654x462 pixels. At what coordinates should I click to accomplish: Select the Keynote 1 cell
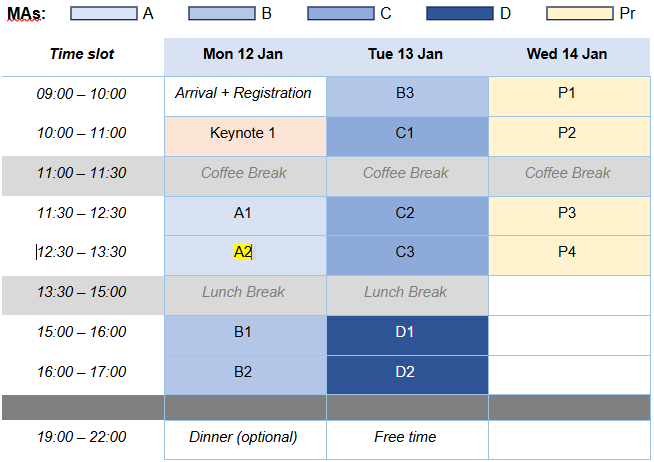tap(243, 133)
